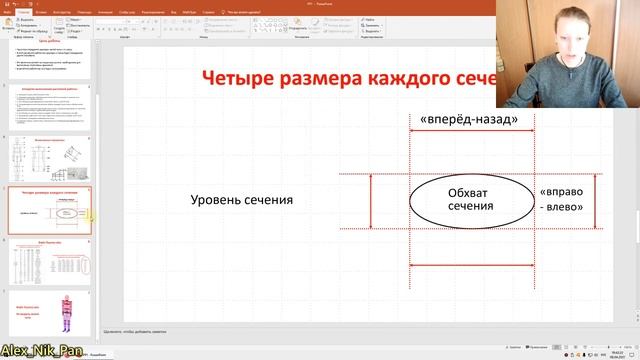The height and width of the screenshot is (360, 640).
Task: Open the Section (Раздел) dropdown
Action: click(75, 31)
